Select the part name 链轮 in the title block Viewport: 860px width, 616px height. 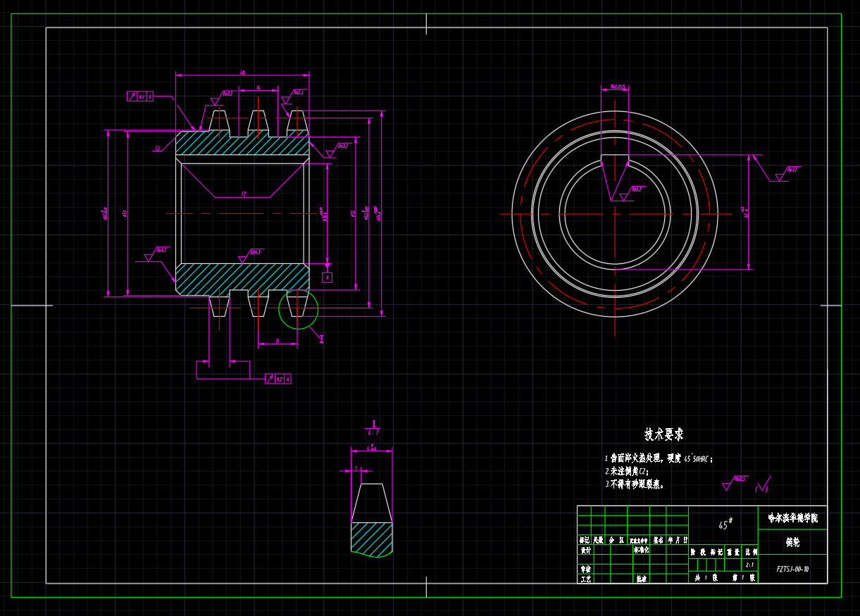point(792,543)
